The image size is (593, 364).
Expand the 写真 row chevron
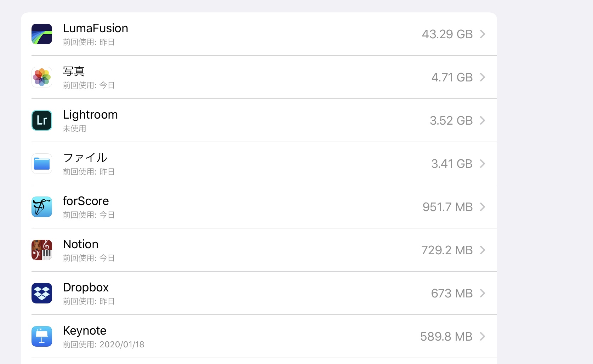coord(482,77)
